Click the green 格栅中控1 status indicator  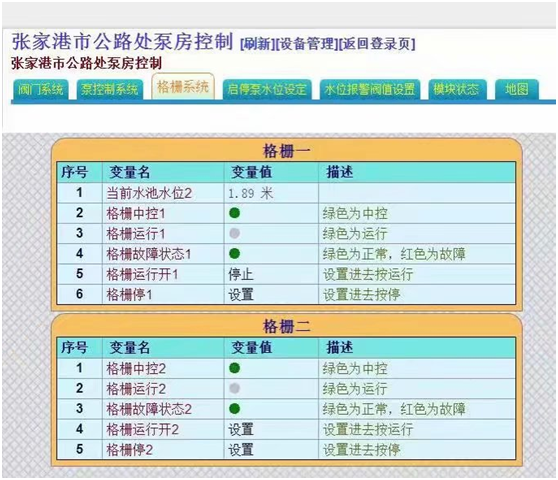(235, 213)
